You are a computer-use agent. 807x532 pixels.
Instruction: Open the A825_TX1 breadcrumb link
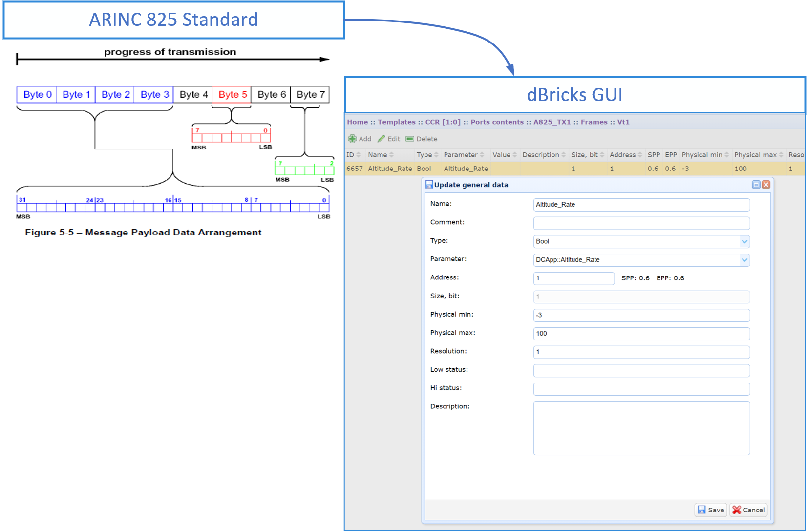click(x=552, y=122)
